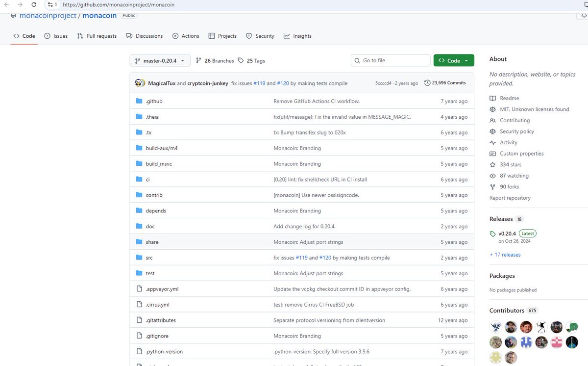Click the first contributor avatar
This screenshot has height=366, width=588.
[496, 327]
